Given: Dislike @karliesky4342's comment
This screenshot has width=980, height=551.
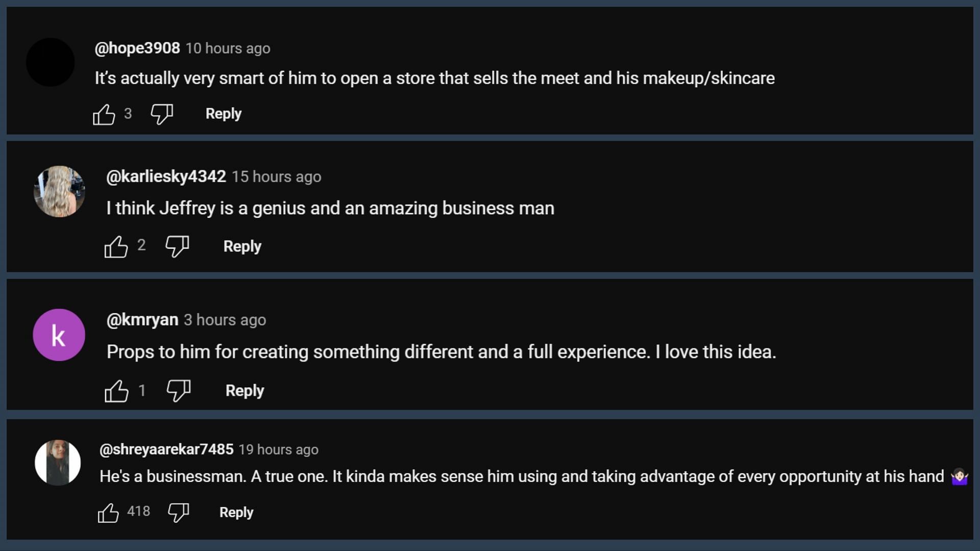Looking at the screenshot, I should (177, 246).
